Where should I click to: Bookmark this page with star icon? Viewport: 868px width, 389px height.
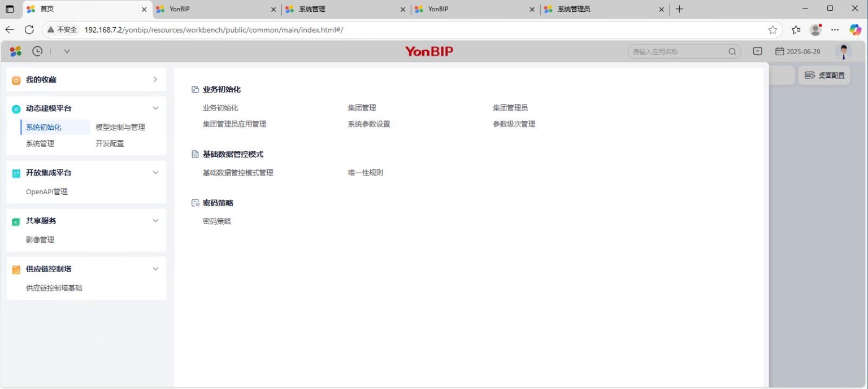(x=772, y=29)
